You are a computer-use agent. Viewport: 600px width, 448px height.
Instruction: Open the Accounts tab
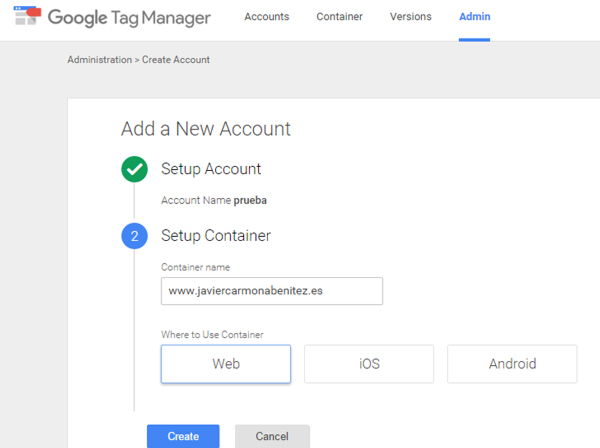pos(267,17)
